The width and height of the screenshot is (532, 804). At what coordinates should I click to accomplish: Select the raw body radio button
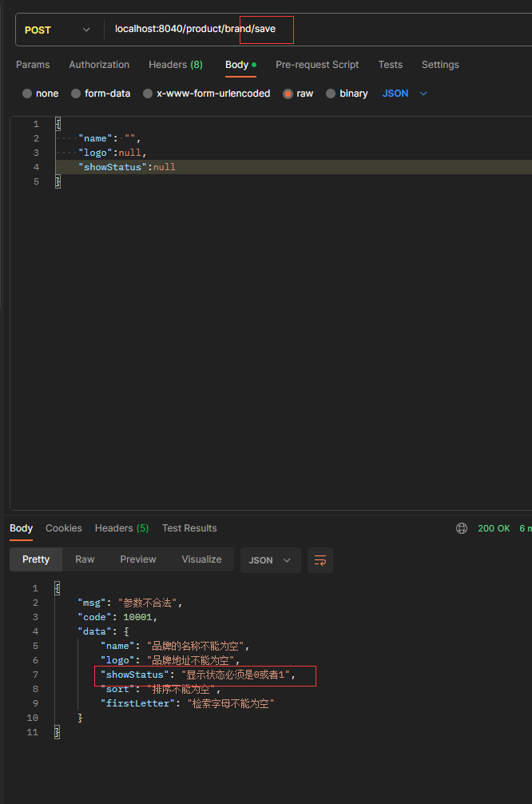[x=288, y=94]
